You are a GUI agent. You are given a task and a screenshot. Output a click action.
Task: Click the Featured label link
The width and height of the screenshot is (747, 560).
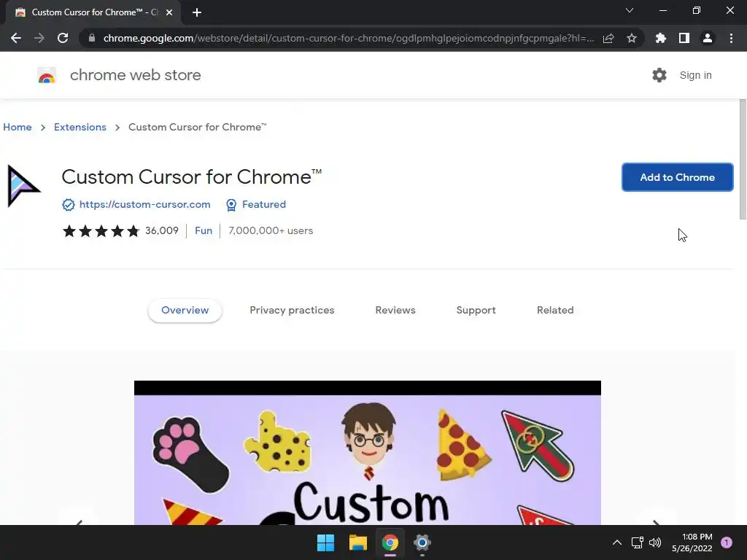[264, 204]
